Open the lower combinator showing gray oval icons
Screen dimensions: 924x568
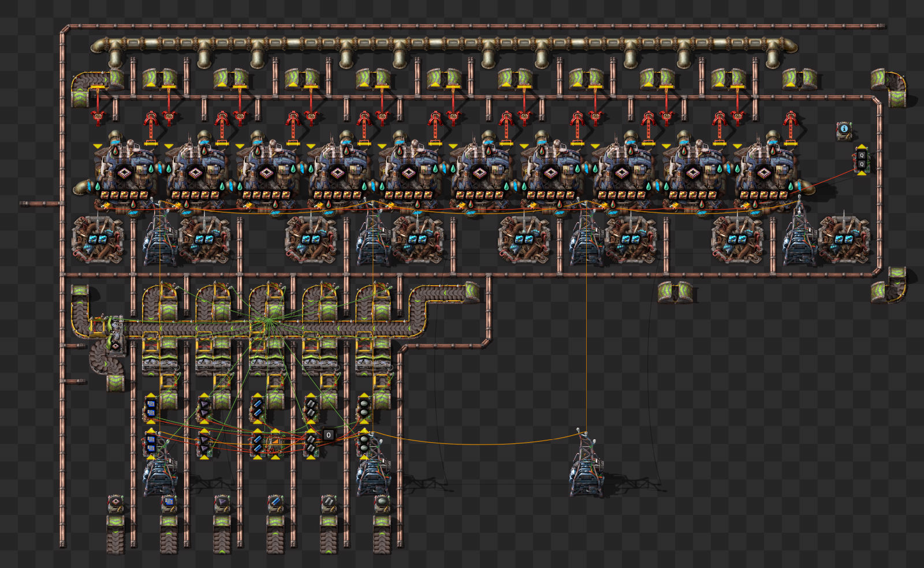tap(364, 444)
